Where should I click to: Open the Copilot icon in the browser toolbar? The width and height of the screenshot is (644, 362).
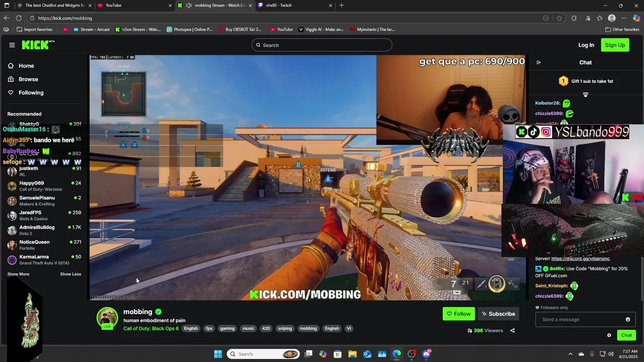[x=636, y=18]
